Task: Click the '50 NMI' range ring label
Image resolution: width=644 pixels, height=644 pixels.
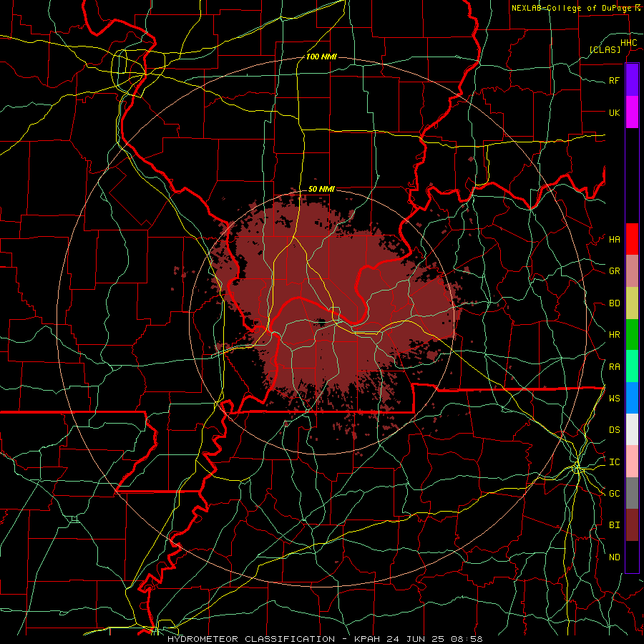Action: 321,189
